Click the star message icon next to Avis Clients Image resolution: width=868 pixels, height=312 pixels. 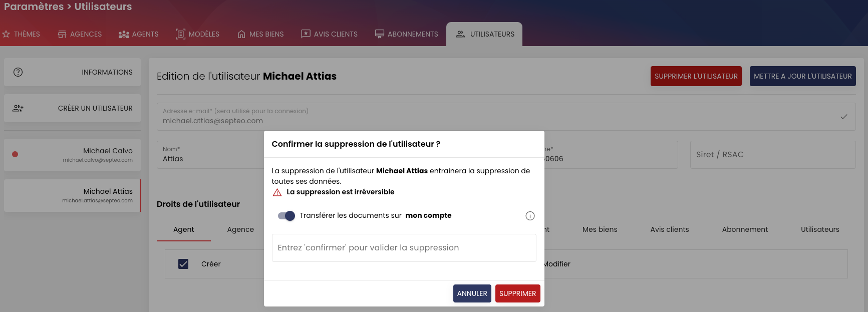(x=306, y=34)
